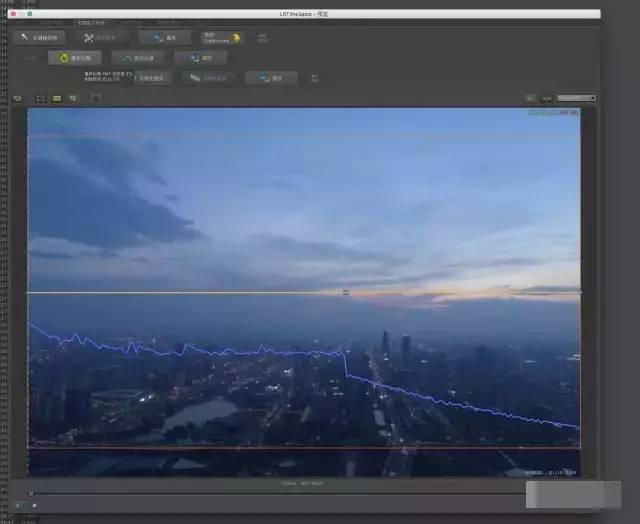The height and width of the screenshot is (524, 640).
Task: Click the Lightroom button with the yellow icon
Action: pos(222,37)
